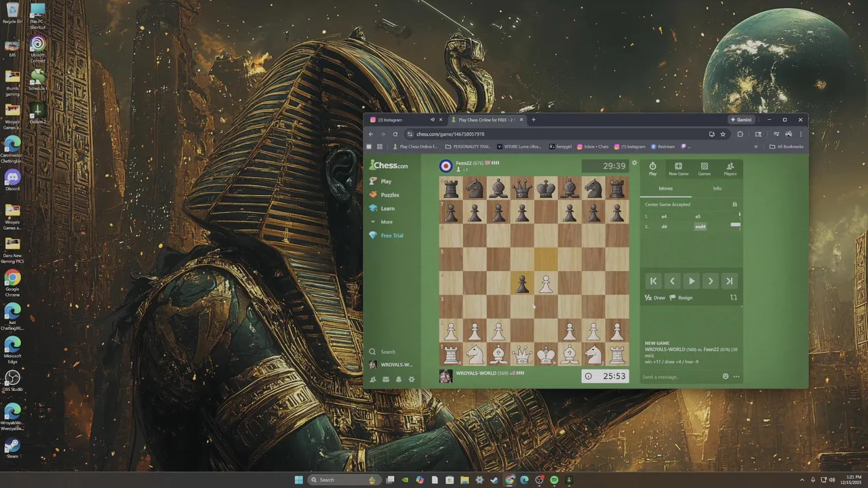The width and height of the screenshot is (868, 488).
Task: Click the exd4 move in move list
Action: coord(700,226)
